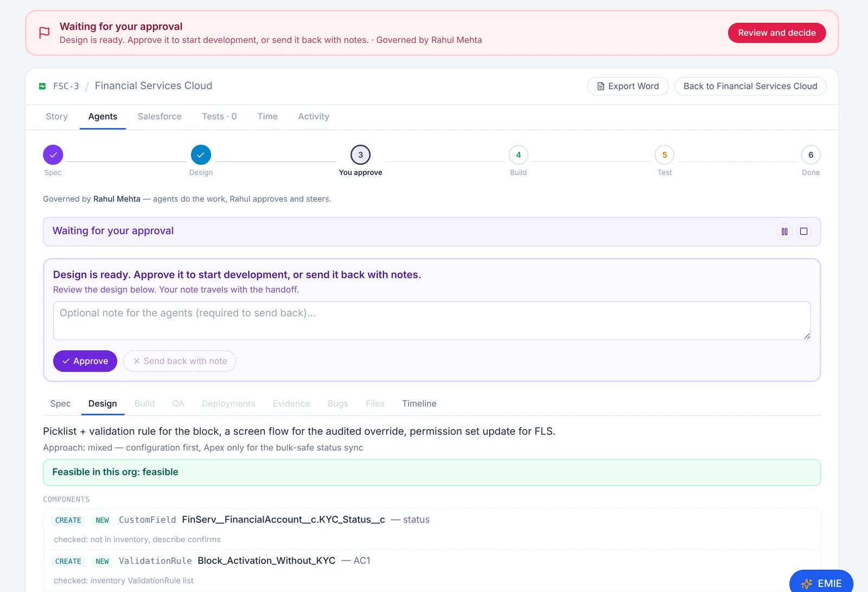
Task: Click the green FSC-3 story type icon
Action: pos(42,86)
